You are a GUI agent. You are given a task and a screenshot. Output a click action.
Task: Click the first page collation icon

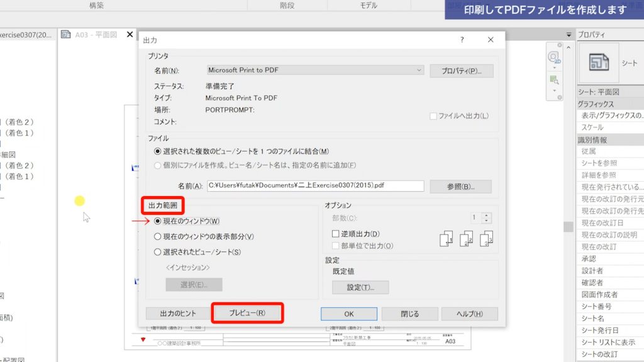point(448,238)
